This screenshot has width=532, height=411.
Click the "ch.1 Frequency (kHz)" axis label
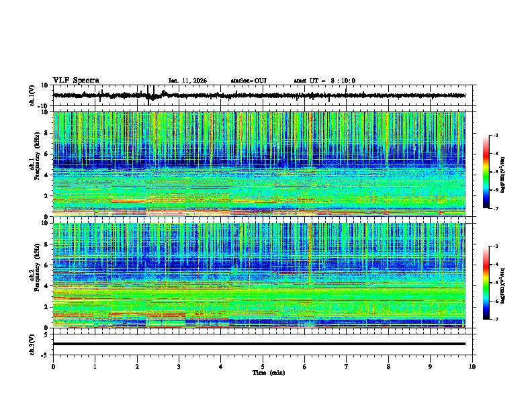tap(34, 157)
